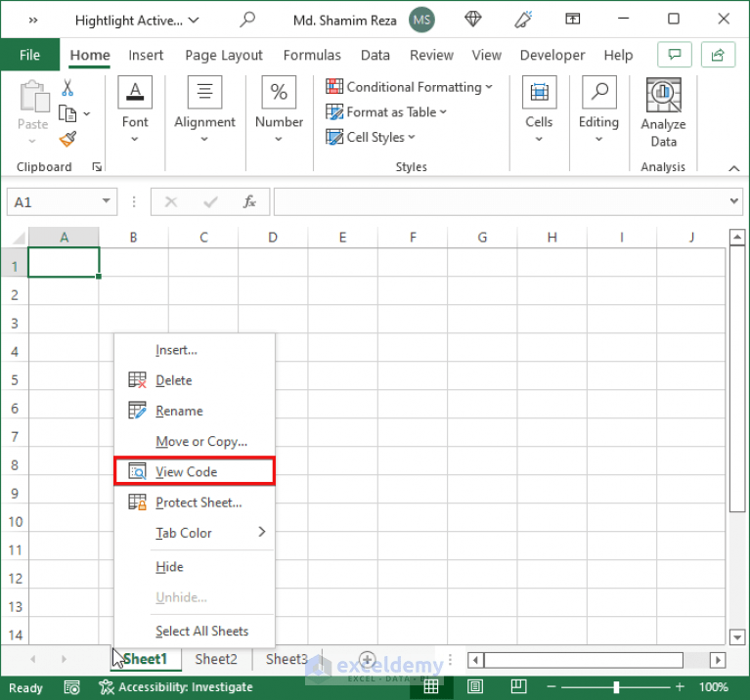Click the Analyze Data icon
This screenshot has width=750, height=700.
pos(663,95)
